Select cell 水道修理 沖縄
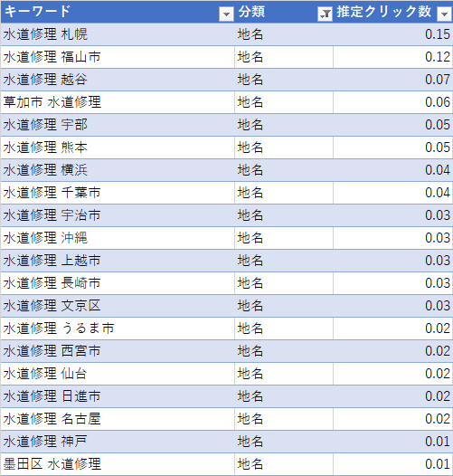This screenshot has height=476, width=453. [118, 238]
